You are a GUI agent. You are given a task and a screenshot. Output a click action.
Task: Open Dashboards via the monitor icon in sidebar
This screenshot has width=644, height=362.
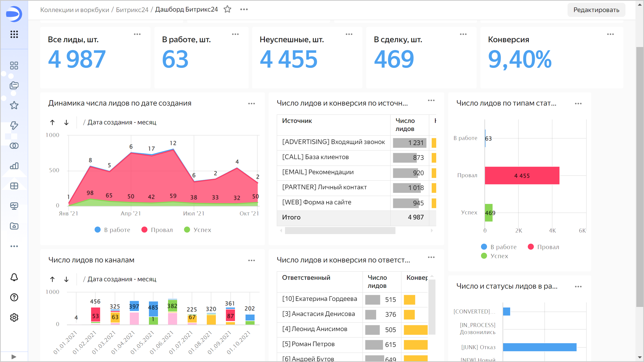[14, 206]
